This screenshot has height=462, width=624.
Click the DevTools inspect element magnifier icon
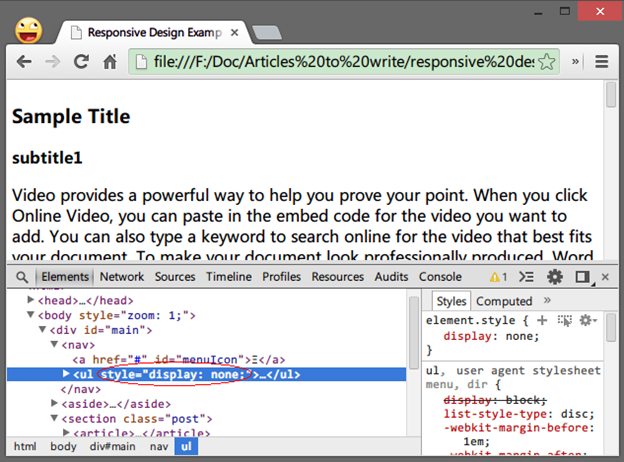pos(22,277)
